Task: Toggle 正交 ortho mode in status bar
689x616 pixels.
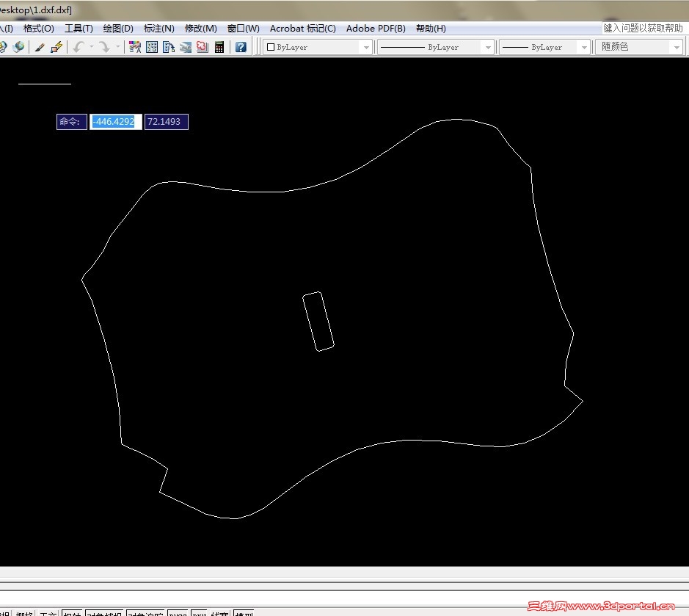Action: click(48, 613)
